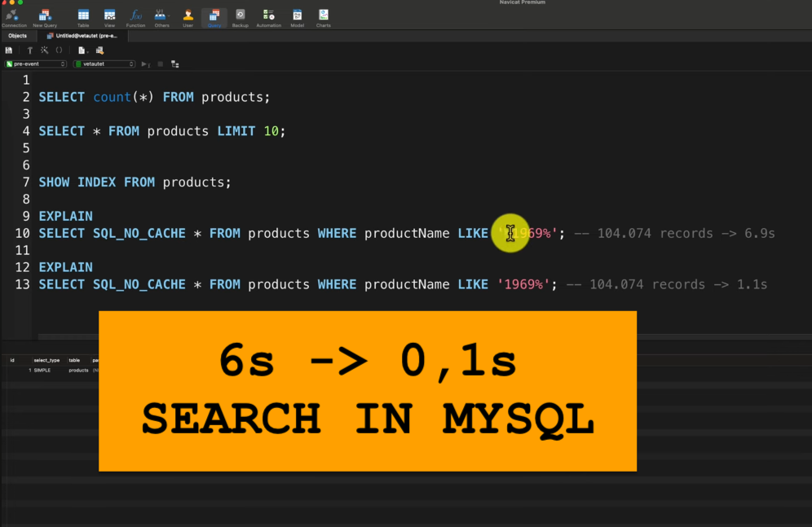Open the View icon
The image size is (812, 527).
(x=108, y=16)
